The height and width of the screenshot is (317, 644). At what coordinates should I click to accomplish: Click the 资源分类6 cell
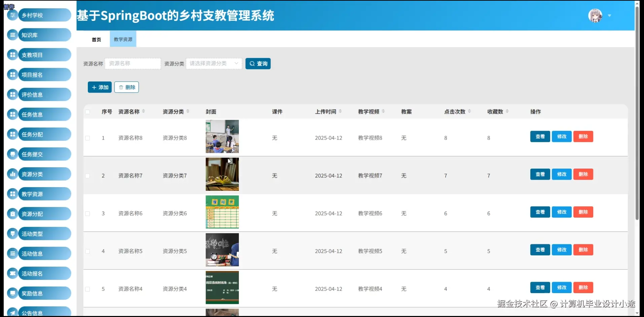pos(175,213)
